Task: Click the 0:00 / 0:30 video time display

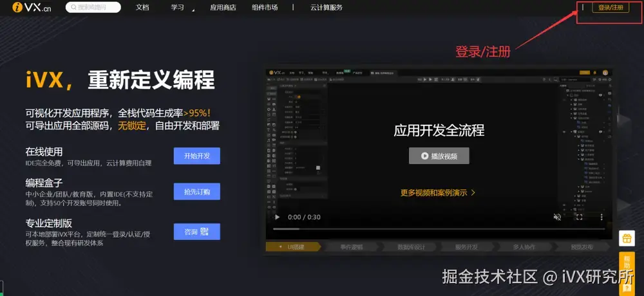Action: tap(304, 217)
